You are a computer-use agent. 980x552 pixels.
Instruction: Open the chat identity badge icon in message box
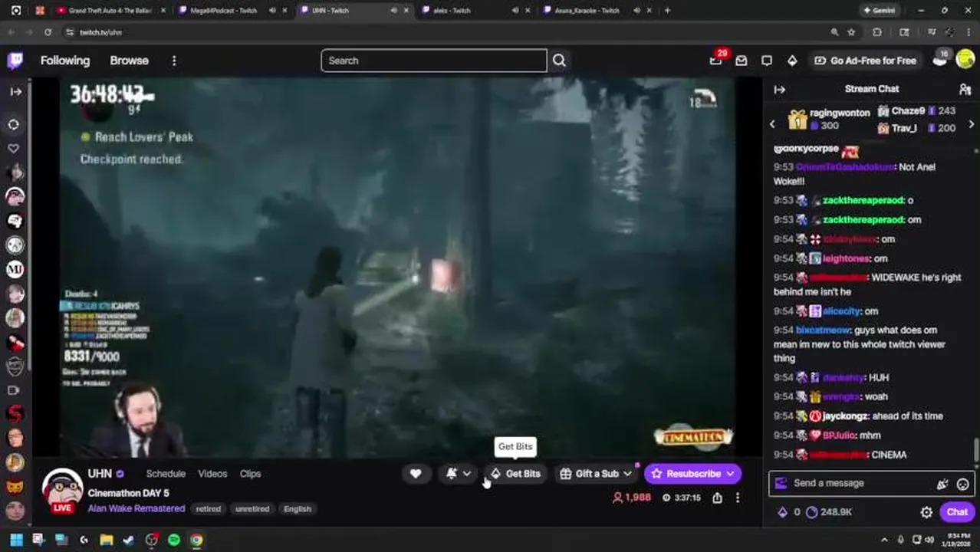781,483
